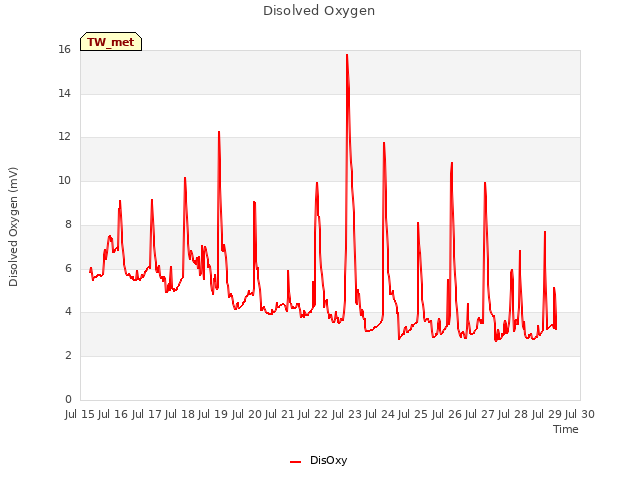Click the 'Jul 28' x-axis date label

coord(513,414)
